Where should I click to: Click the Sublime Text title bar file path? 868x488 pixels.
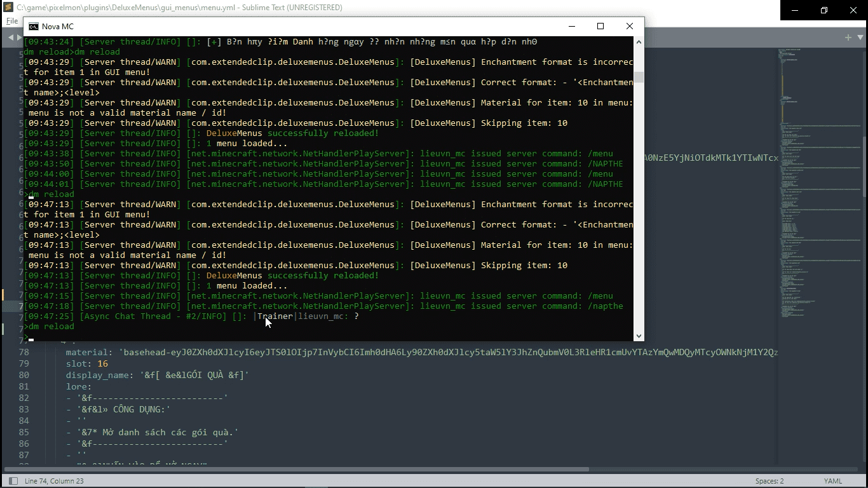(x=179, y=8)
